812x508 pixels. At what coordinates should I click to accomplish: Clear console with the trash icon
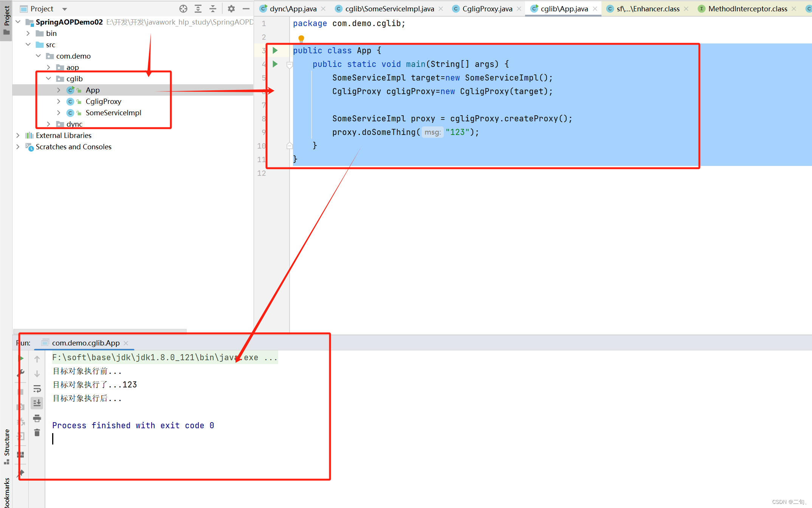tap(37, 433)
